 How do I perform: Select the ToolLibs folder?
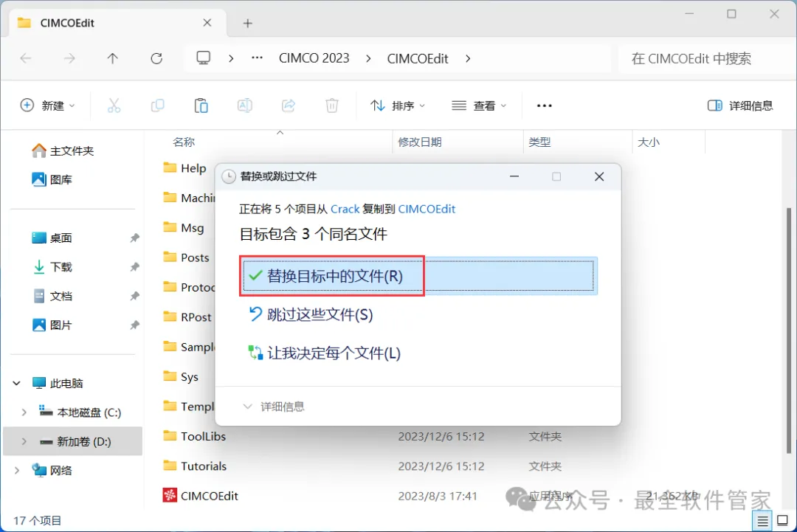pyautogui.click(x=194, y=437)
